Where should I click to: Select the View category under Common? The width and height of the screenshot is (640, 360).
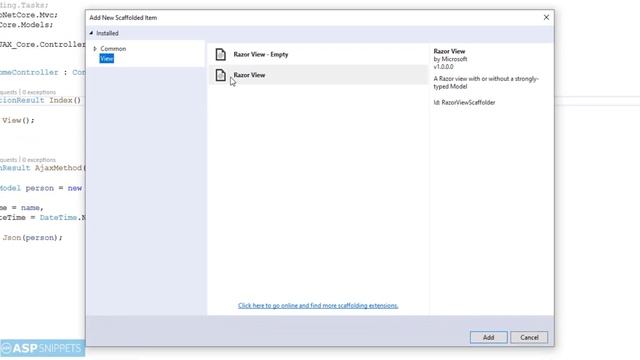(x=107, y=58)
